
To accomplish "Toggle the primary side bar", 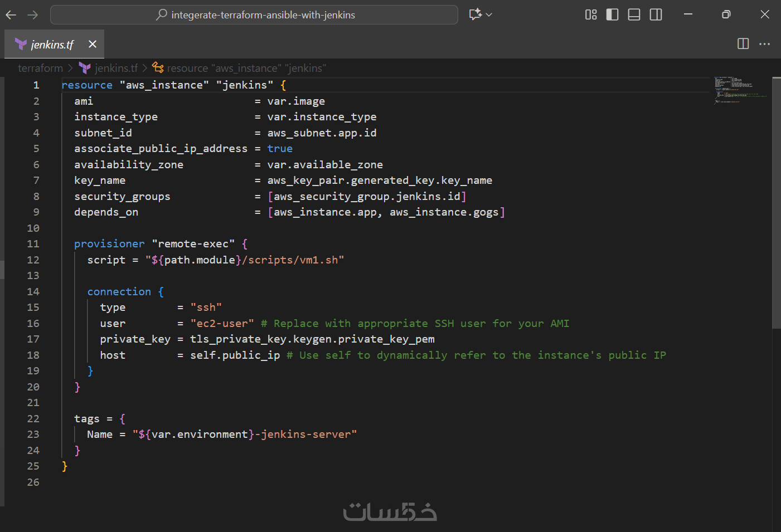I will (x=612, y=14).
